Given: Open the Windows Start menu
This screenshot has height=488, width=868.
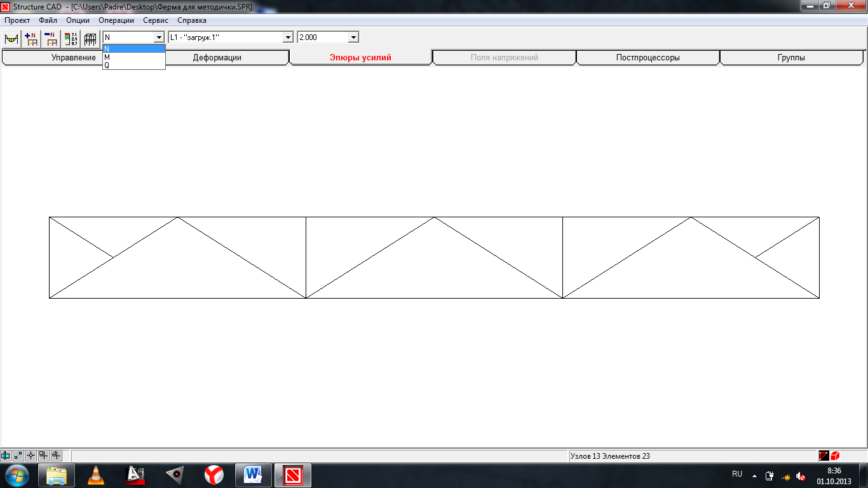Looking at the screenshot, I should coord(17,475).
